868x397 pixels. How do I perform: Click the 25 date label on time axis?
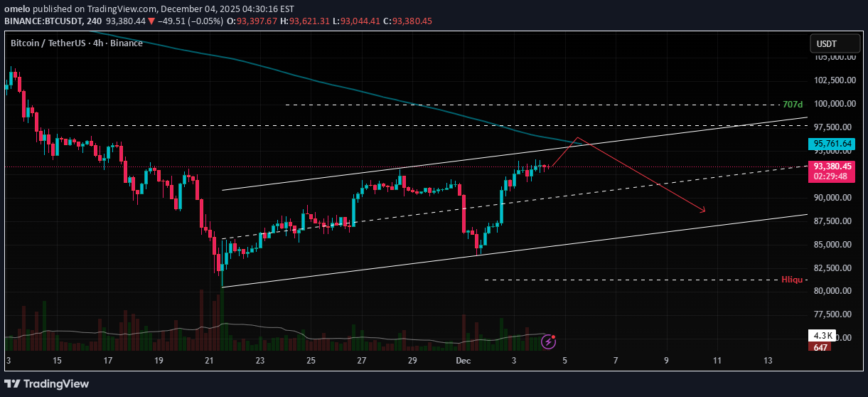pyautogui.click(x=311, y=361)
